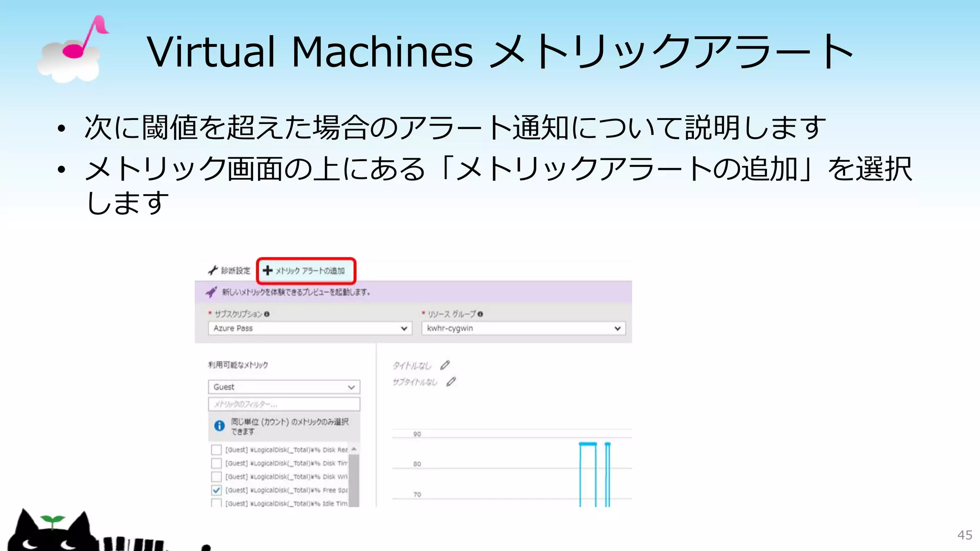Click the 90 axis label on the chart
Image resolution: width=980 pixels, height=551 pixels.
pyautogui.click(x=417, y=434)
